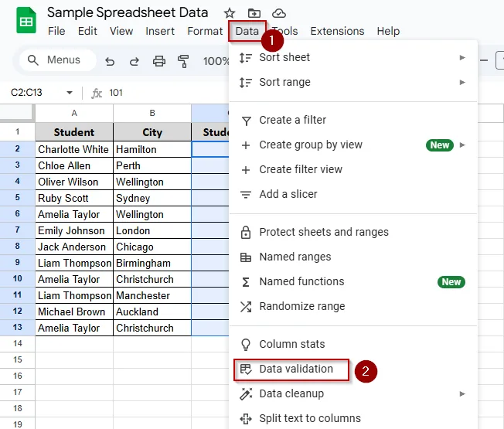This screenshot has width=504, height=429.
Task: Choose Data validation label text
Action: pos(296,369)
